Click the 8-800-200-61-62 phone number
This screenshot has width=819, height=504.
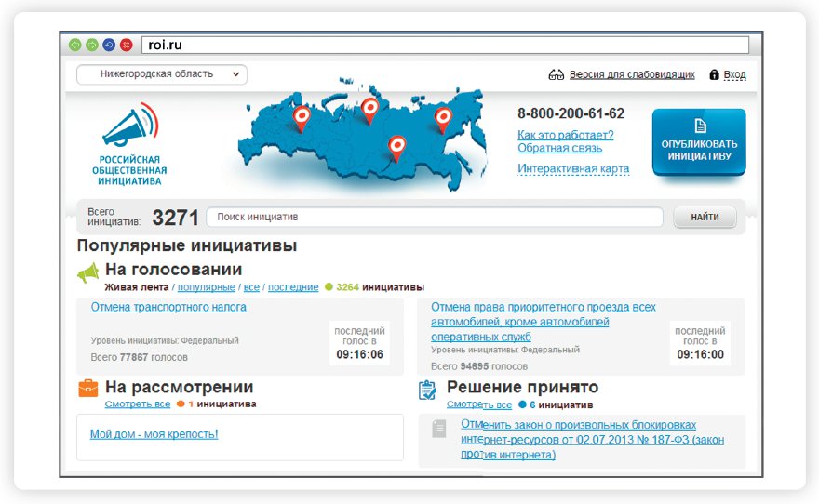pyautogui.click(x=571, y=113)
